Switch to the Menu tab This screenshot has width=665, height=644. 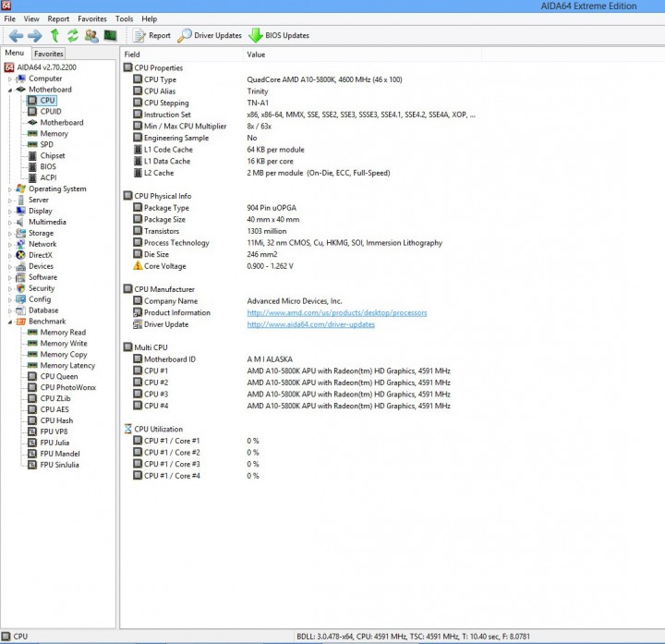pyautogui.click(x=15, y=53)
